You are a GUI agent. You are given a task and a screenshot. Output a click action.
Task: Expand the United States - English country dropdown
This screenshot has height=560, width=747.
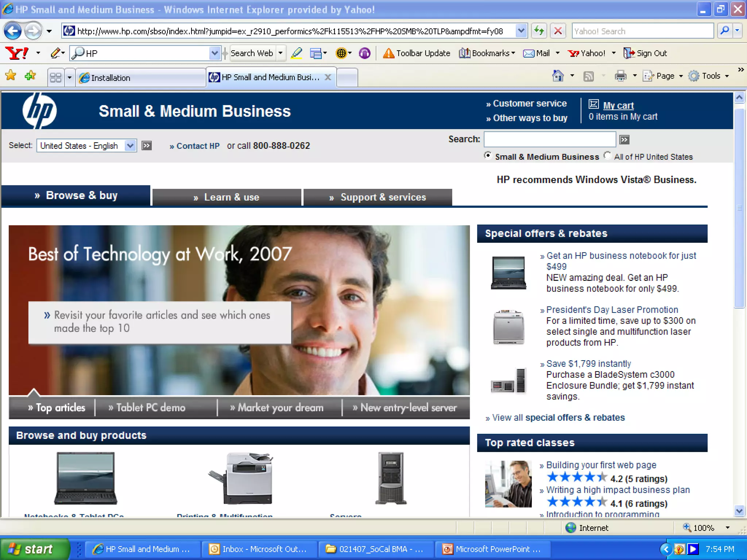pos(130,146)
